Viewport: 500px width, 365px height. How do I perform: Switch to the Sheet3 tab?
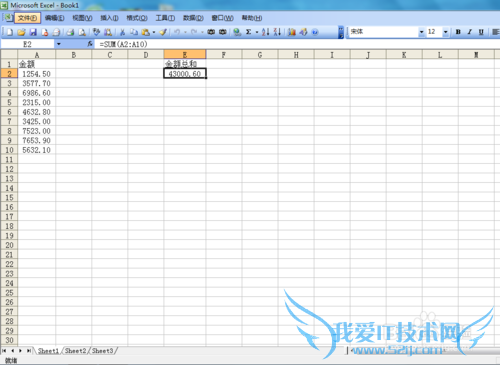tap(102, 351)
